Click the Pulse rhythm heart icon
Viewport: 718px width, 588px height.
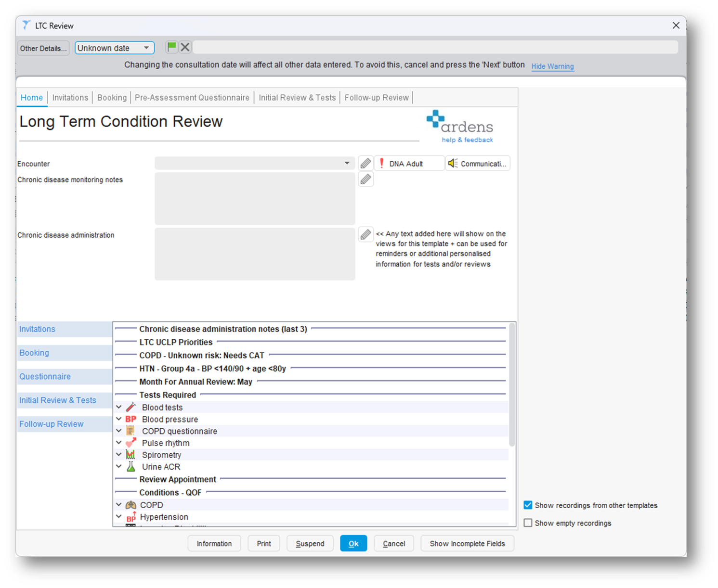[x=131, y=443]
